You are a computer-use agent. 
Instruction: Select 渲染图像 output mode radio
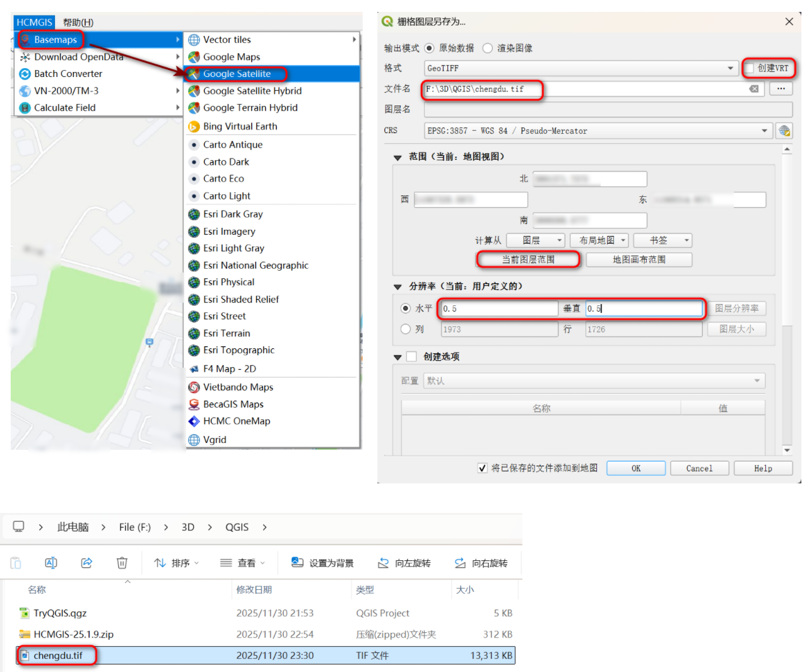point(487,48)
